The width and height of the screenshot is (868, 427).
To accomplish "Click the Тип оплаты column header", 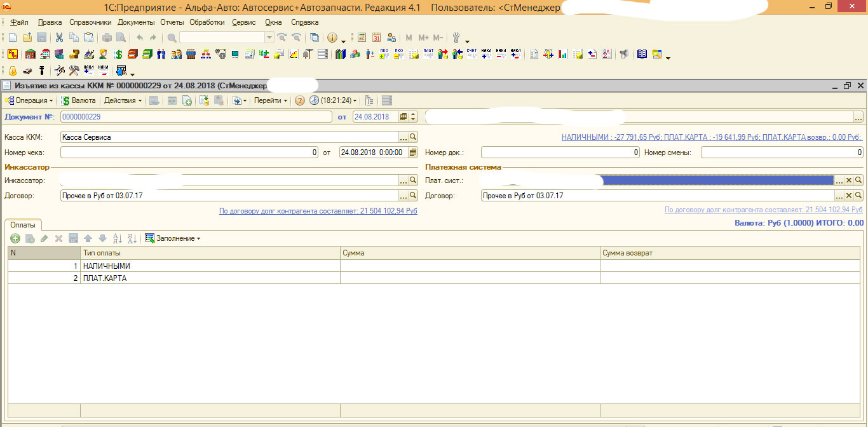I will (x=210, y=253).
